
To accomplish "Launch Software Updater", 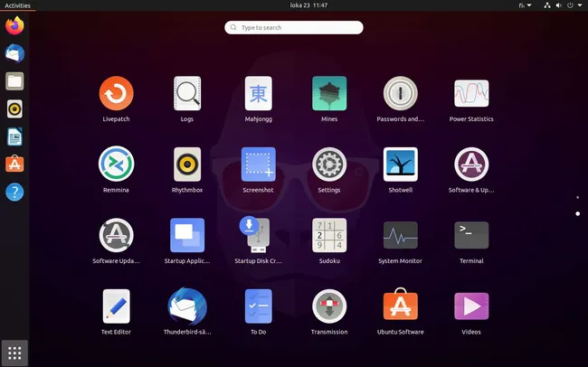I will 116,235.
